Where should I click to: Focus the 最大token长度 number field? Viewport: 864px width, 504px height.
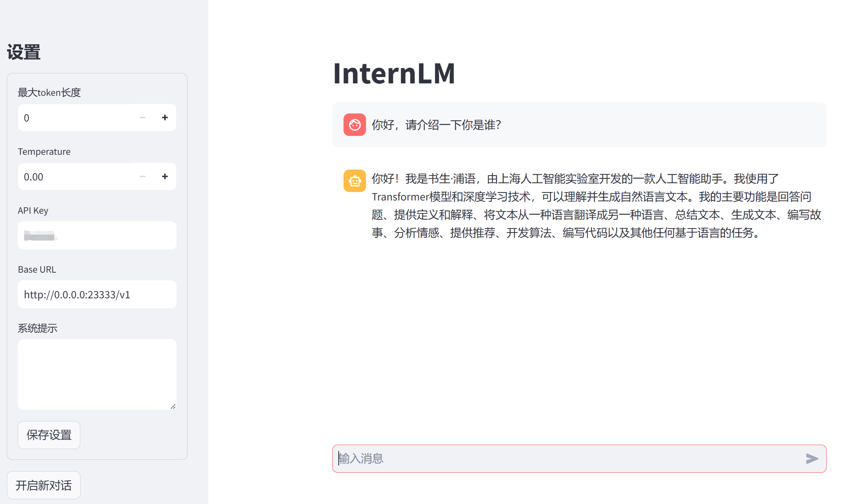coord(75,117)
